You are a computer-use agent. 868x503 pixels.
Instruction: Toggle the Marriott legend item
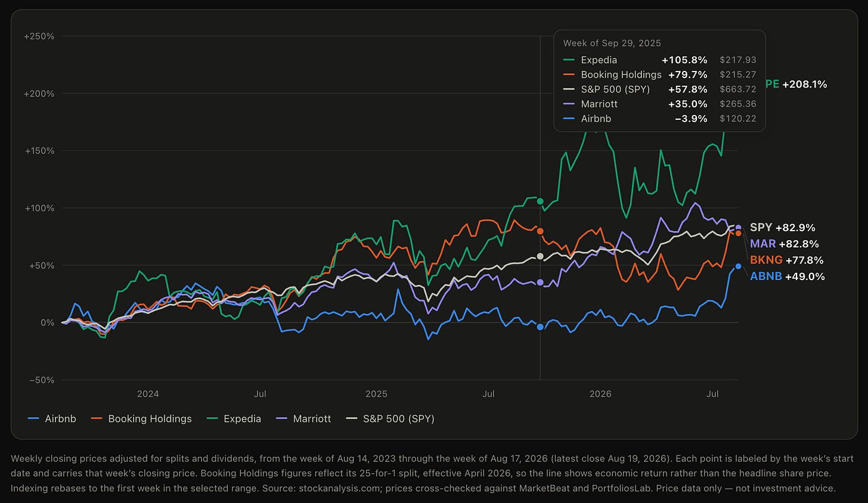click(303, 418)
